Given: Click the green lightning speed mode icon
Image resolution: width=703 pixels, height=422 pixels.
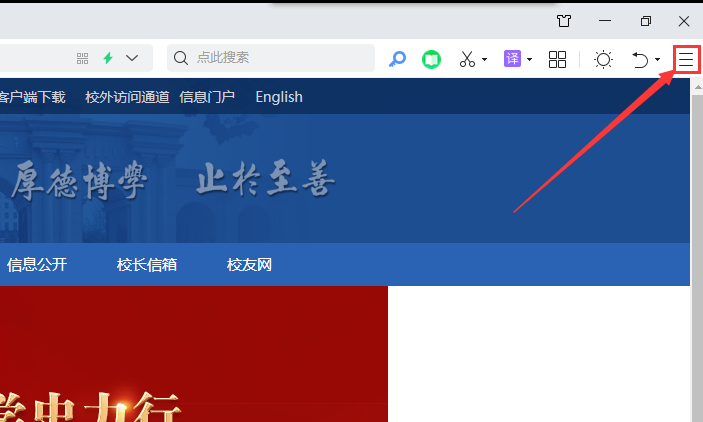Looking at the screenshot, I should [x=108, y=59].
